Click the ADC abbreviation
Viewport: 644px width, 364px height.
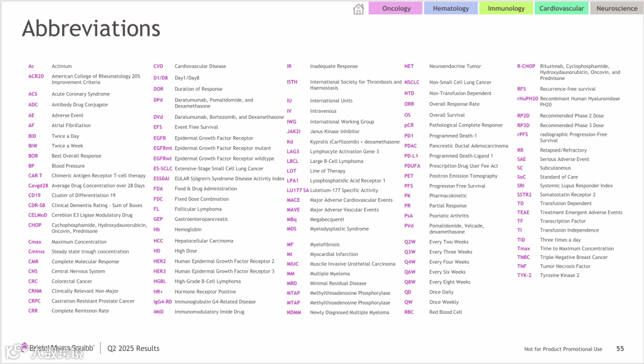tap(33, 105)
